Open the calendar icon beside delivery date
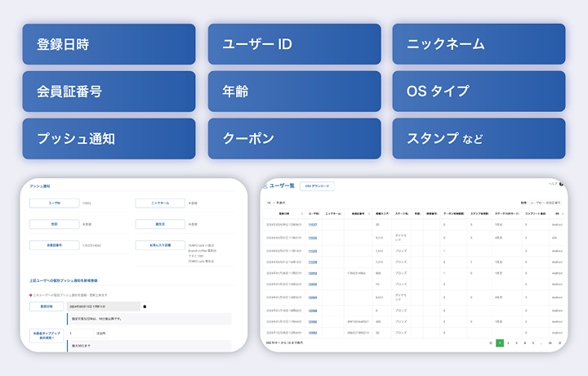 coord(145,307)
